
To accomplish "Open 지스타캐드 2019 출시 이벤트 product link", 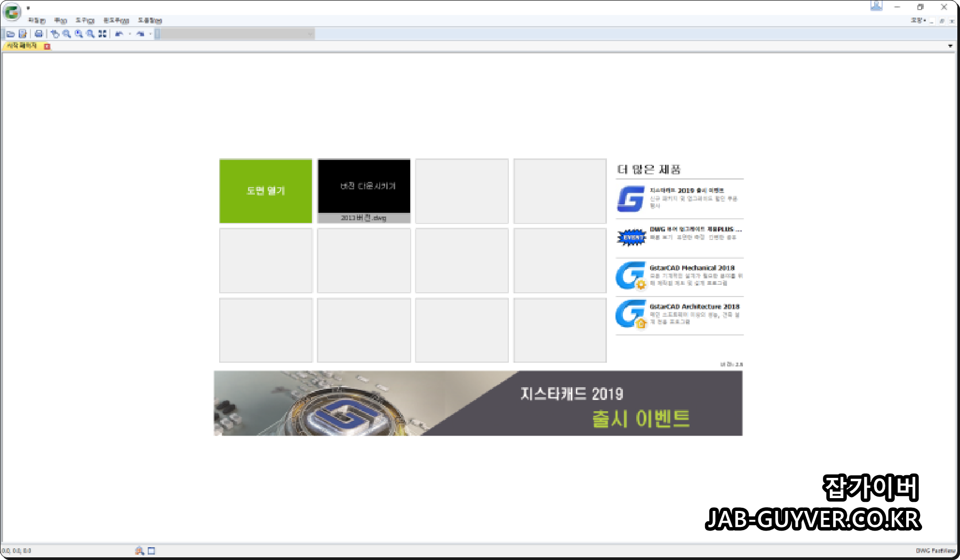I will 687,190.
